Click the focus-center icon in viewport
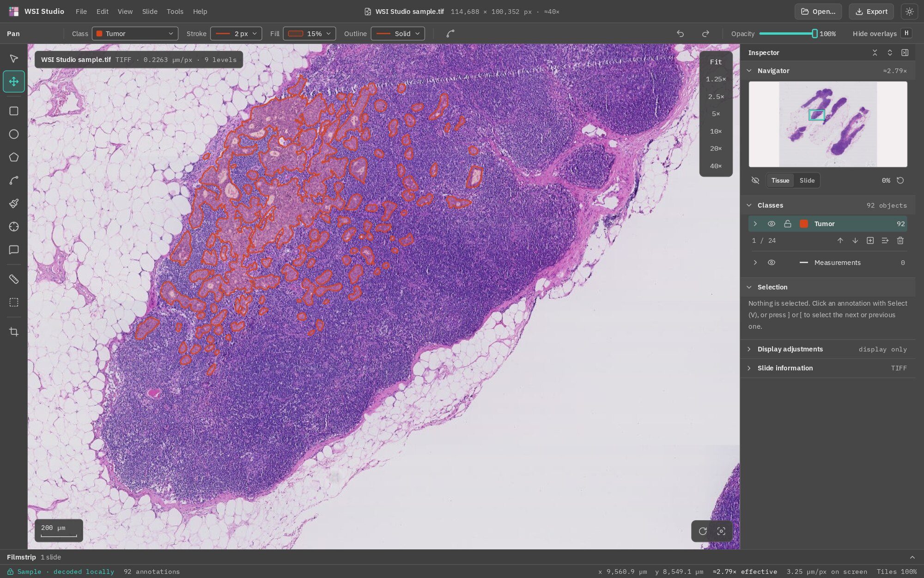The width and height of the screenshot is (924, 578). (x=721, y=531)
